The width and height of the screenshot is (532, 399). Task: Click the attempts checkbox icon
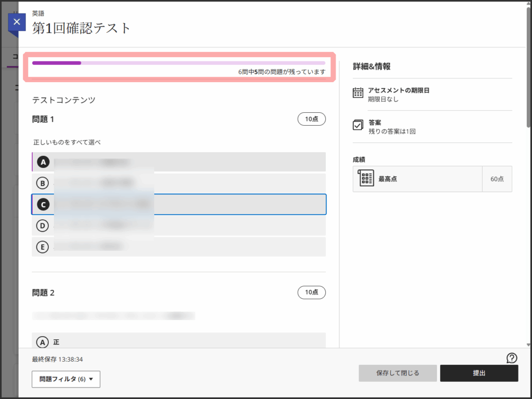(358, 125)
